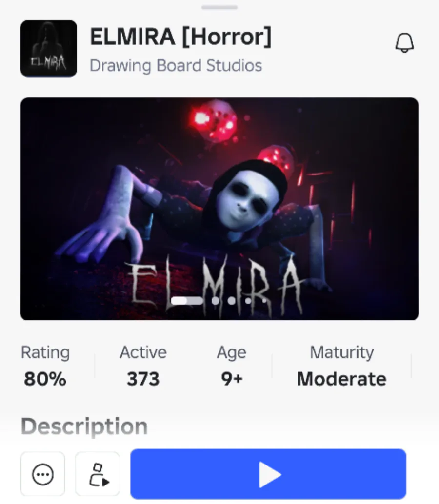The height and width of the screenshot is (504, 439).
Task: Click the private server launch icon
Action: tap(98, 474)
